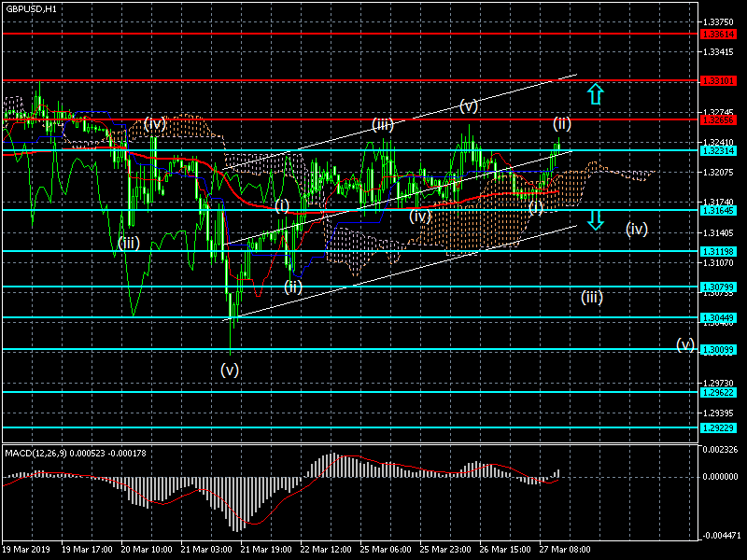Click the 19 Mar 2019 date label
The height and width of the screenshot is (560, 747).
[26, 549]
